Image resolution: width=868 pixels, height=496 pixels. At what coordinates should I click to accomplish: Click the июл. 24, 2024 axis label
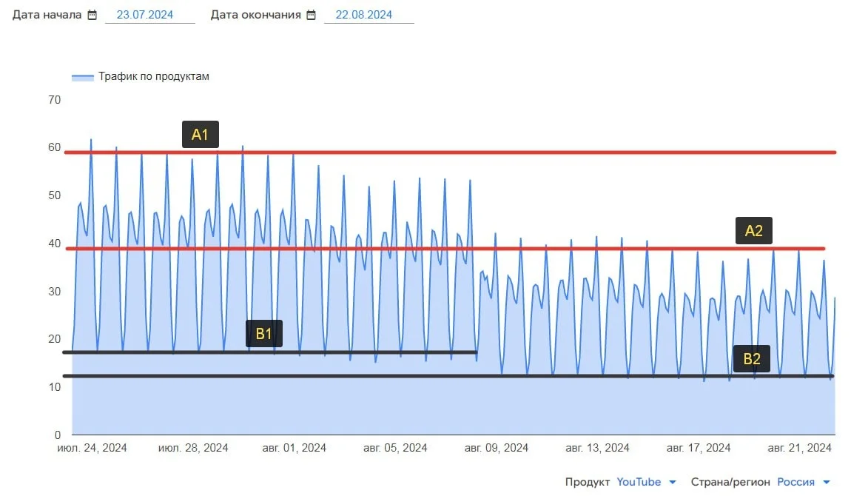coord(92,448)
